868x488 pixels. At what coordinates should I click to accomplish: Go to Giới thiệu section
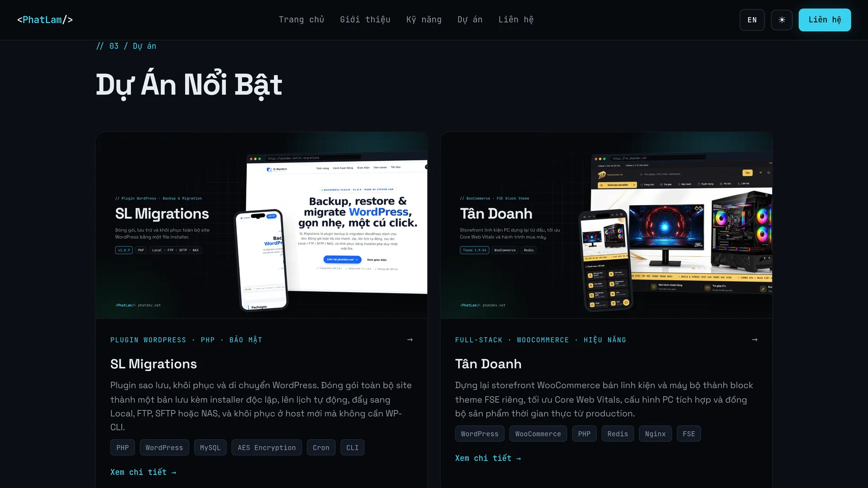(365, 19)
